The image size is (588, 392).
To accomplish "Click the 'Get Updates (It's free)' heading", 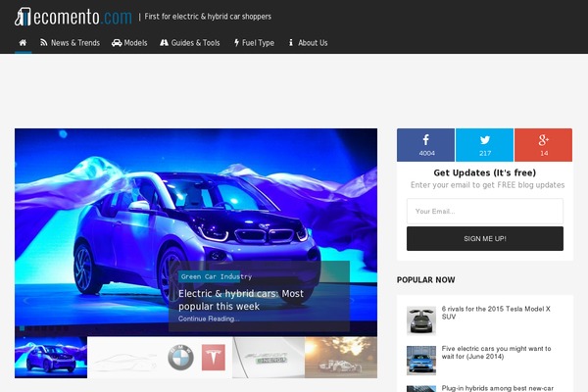I will click(x=485, y=172).
